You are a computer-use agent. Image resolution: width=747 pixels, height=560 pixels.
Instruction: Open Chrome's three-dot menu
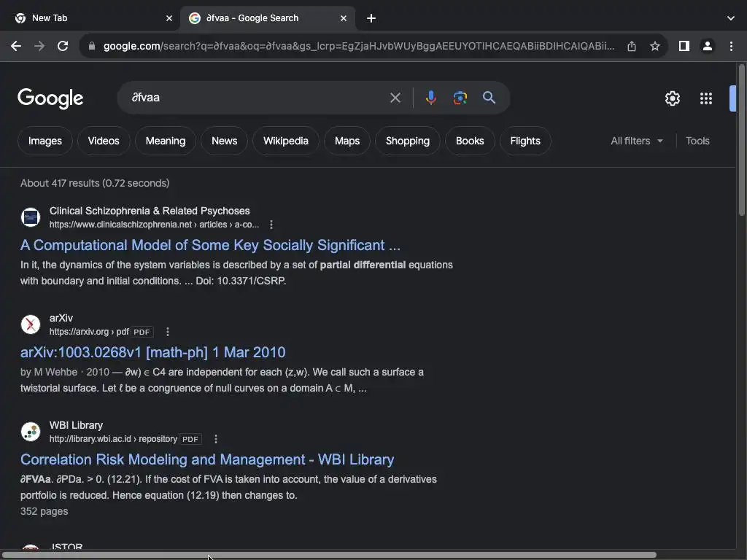coord(731,46)
